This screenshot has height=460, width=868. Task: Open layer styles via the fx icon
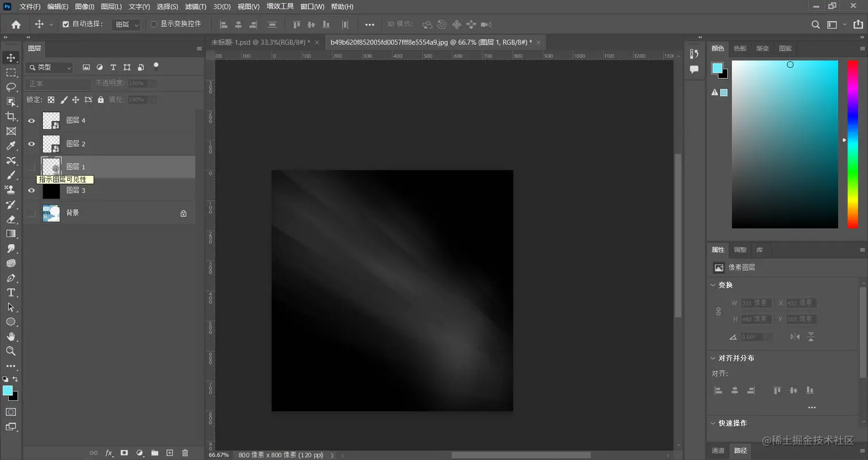coord(108,453)
